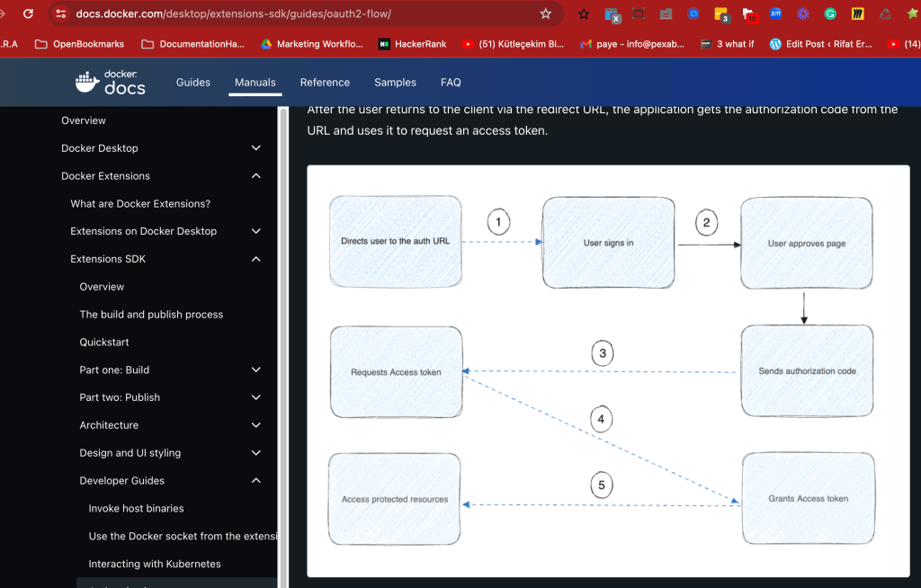This screenshot has width=921, height=588.
Task: Collapse the Developer Guides section
Action: coord(256,480)
